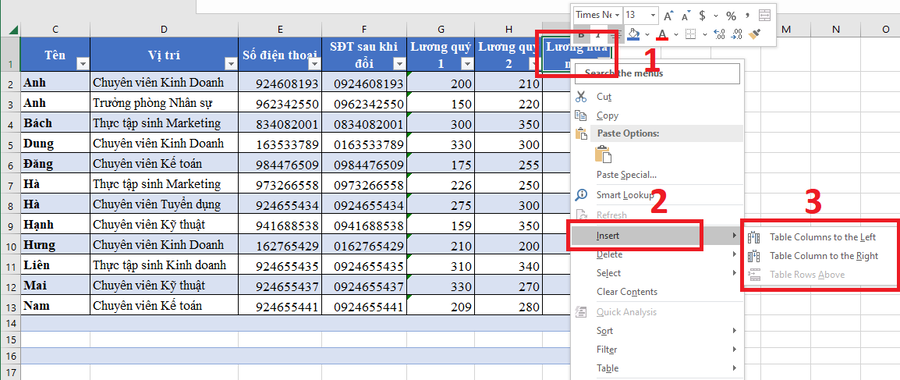
Task: Select row 13 header
Action: (x=10, y=306)
